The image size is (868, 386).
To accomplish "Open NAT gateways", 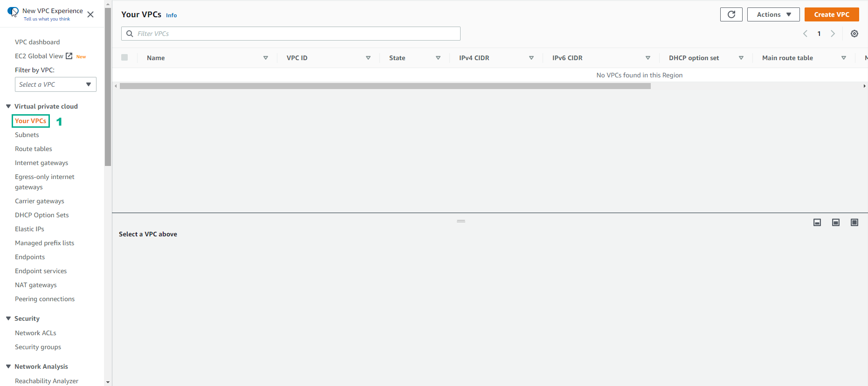I will [36, 285].
